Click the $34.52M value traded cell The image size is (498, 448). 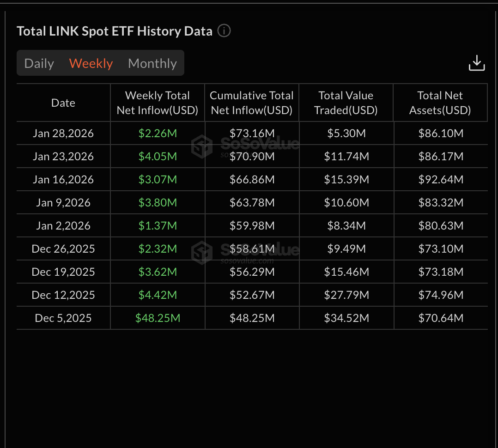coord(346,318)
